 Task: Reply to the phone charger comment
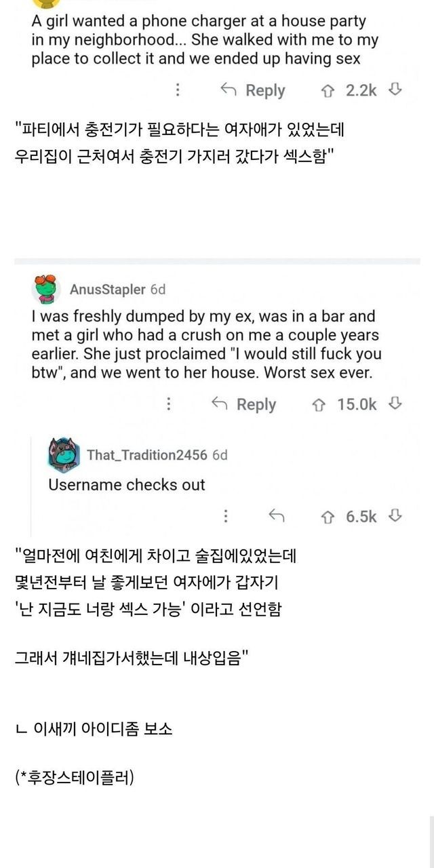pos(254,90)
